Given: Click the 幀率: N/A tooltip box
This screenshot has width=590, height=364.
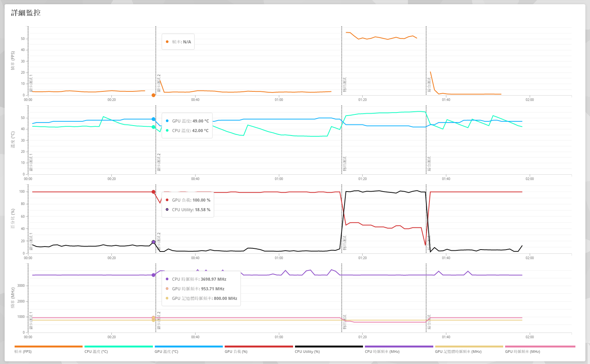Looking at the screenshot, I should 178,42.
